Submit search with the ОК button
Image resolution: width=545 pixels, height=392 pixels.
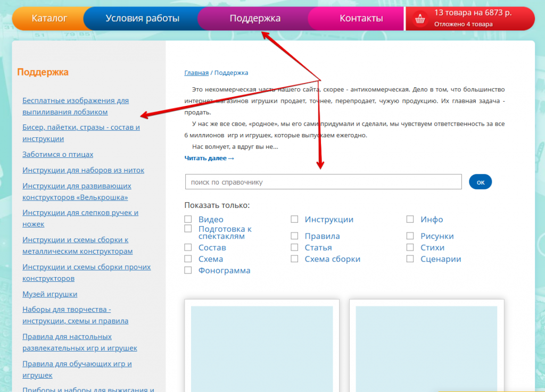coord(481,182)
